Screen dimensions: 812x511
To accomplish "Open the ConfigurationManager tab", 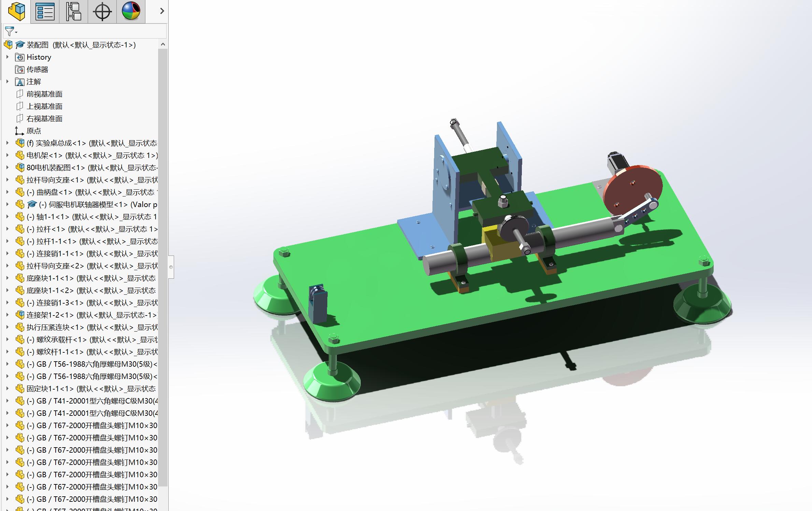I will (x=73, y=11).
